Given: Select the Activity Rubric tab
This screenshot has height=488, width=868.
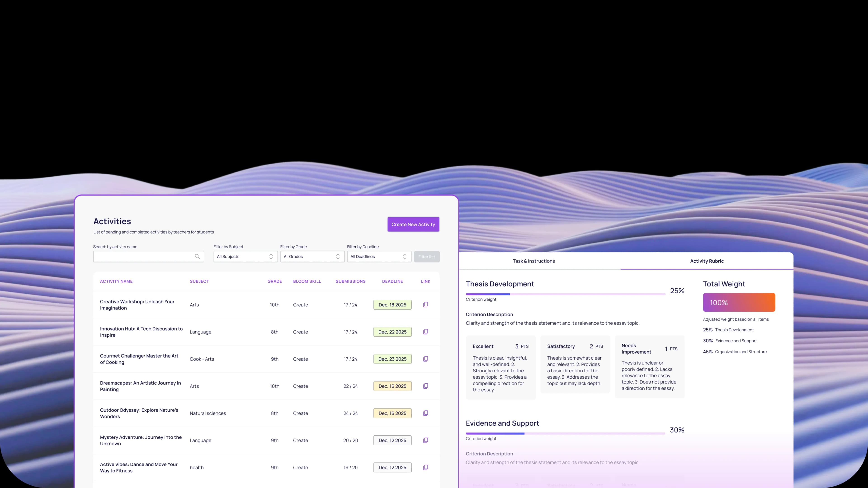Looking at the screenshot, I should click(x=707, y=261).
